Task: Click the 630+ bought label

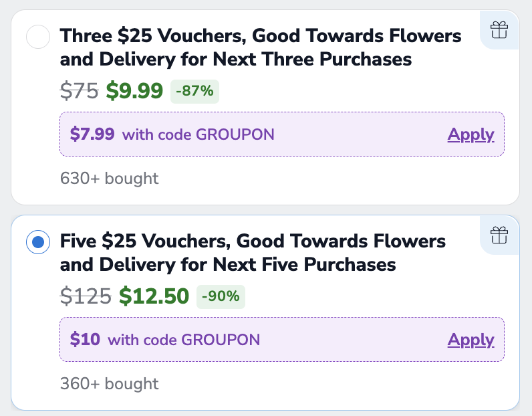Action: [x=110, y=179]
